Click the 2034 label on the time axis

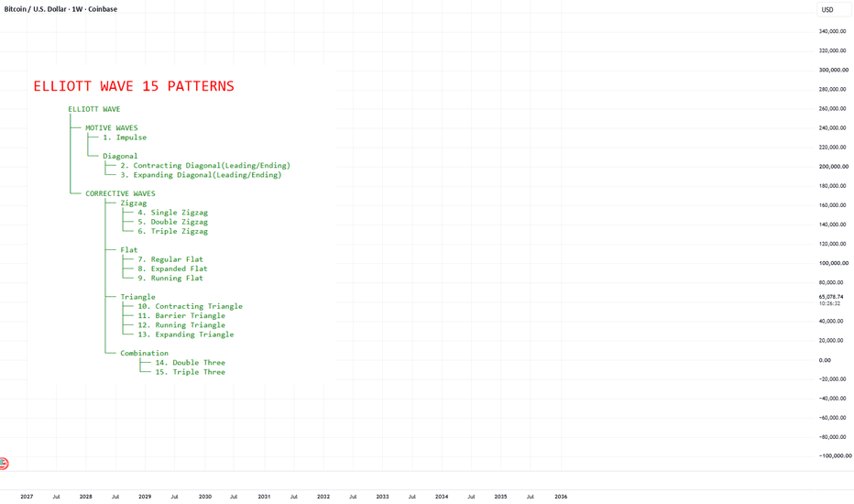click(442, 497)
